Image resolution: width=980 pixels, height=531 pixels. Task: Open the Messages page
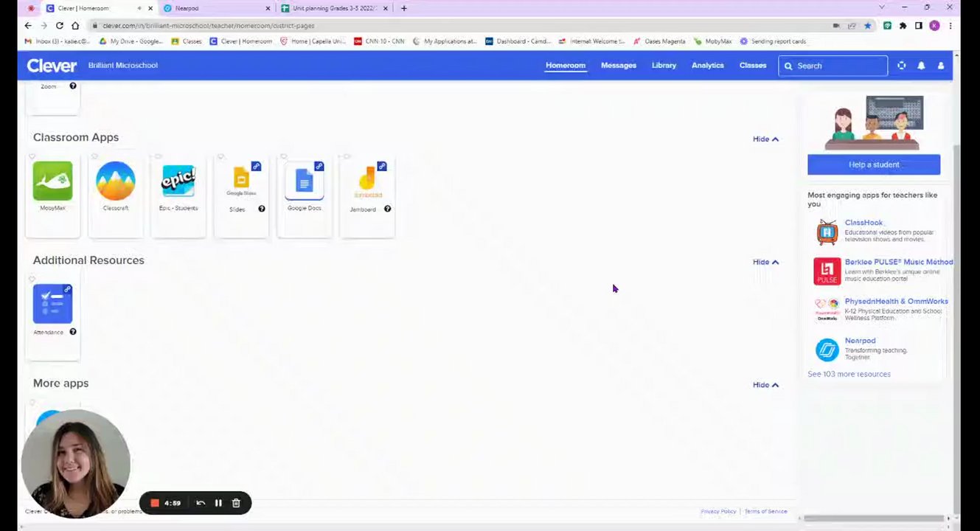(619, 66)
